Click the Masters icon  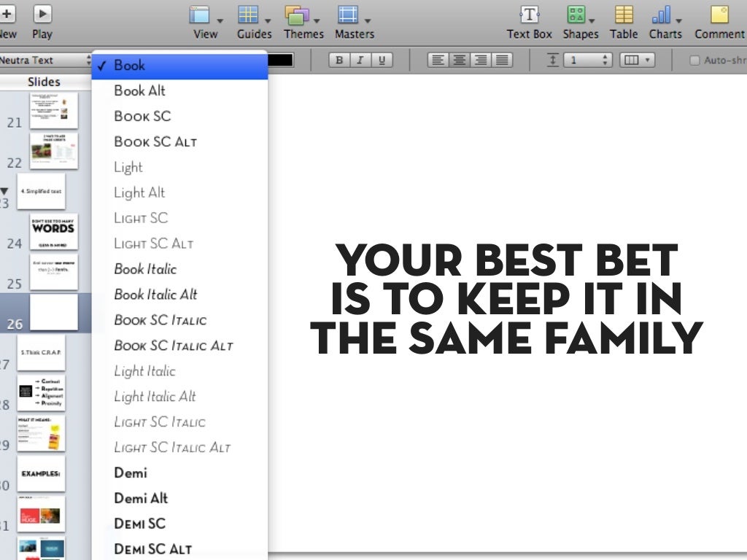coord(349,15)
